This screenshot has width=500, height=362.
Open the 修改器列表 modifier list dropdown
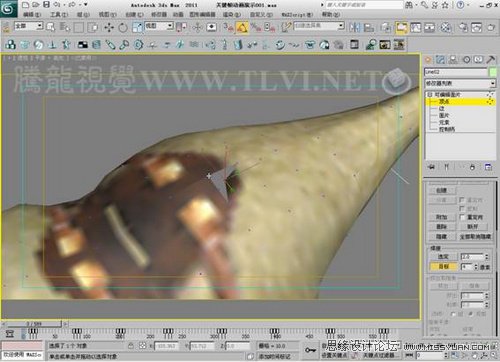click(x=460, y=83)
